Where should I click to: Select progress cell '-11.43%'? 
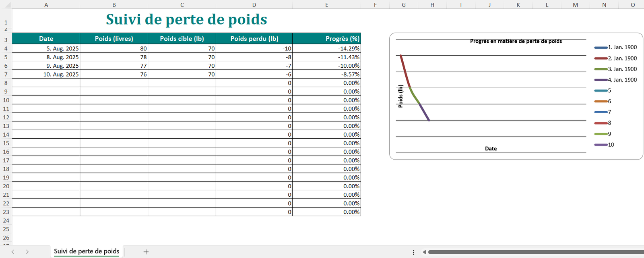326,57
